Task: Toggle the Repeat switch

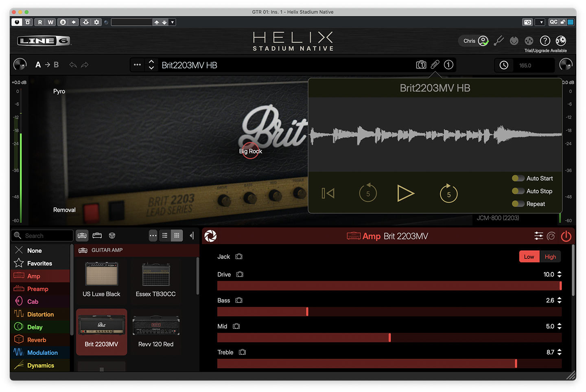Action: point(518,204)
